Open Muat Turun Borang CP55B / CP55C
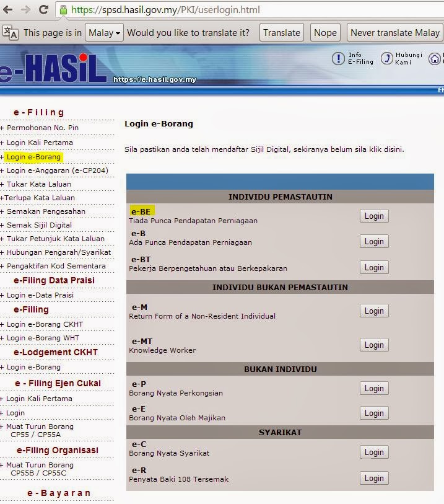This screenshot has height=504, width=444. (40, 469)
